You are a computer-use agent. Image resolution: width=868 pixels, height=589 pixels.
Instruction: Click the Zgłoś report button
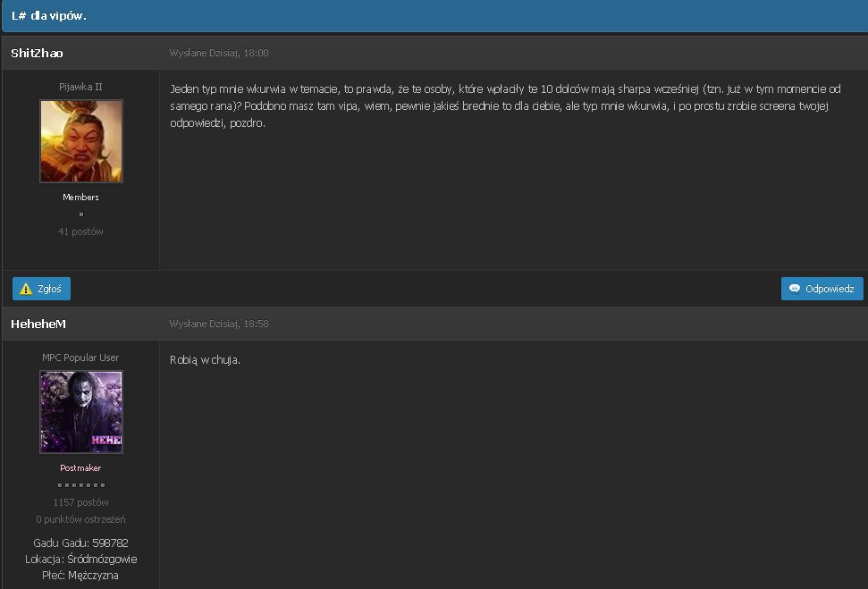pos(41,289)
